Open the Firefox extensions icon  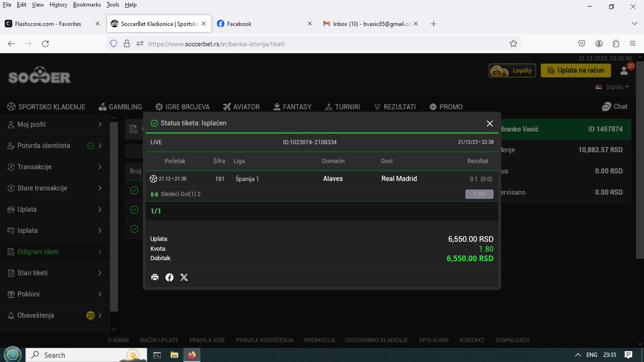[616, 43]
